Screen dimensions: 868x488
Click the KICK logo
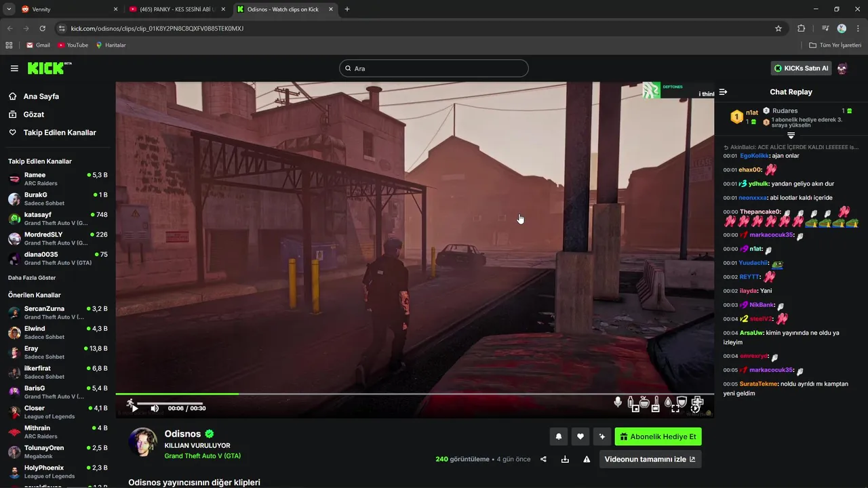49,68
